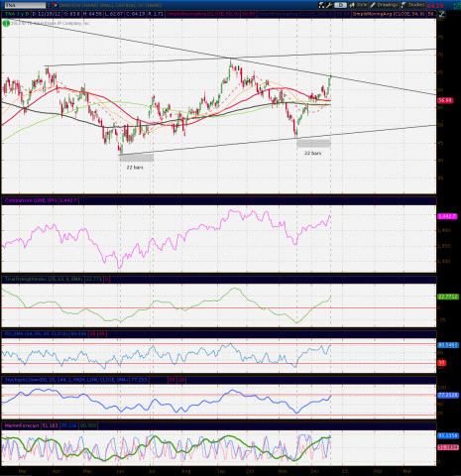Click the green info icon on chart
This screenshot has width=461, height=476.
(6, 24)
